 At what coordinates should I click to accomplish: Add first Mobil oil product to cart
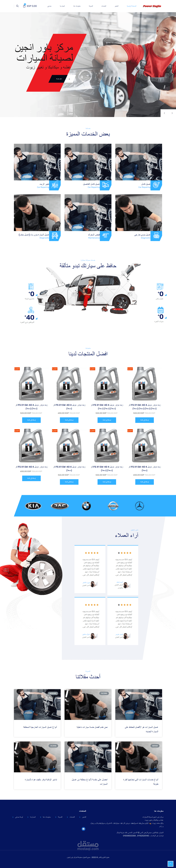tap(144, 420)
